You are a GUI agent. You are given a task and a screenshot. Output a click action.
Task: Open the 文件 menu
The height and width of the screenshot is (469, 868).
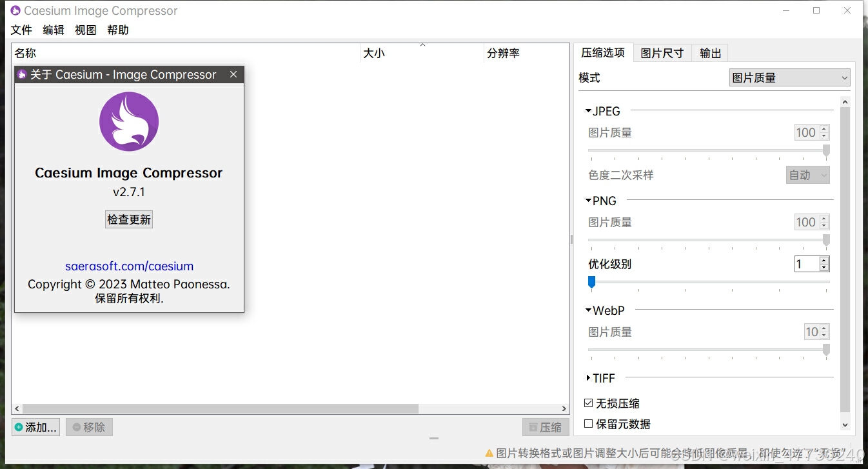point(21,30)
